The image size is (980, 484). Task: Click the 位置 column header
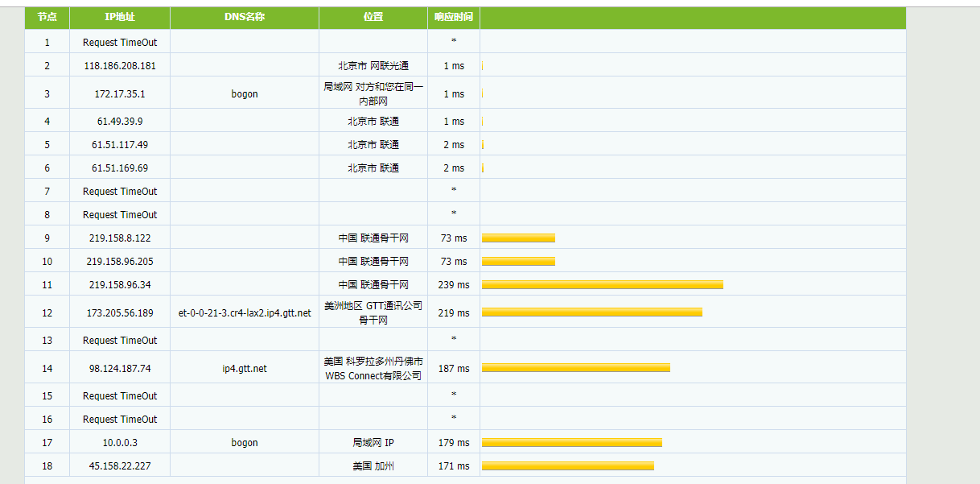373,17
